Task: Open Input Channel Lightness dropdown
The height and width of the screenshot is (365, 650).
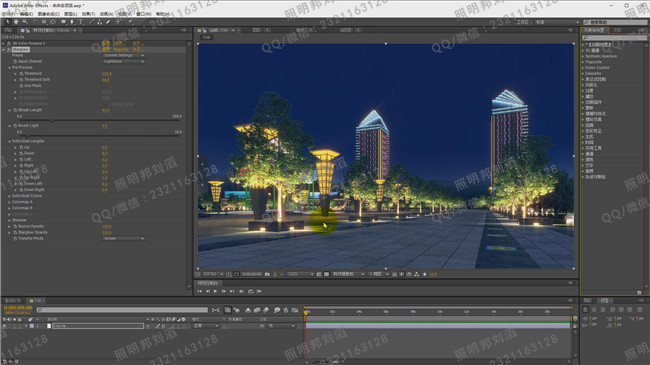Action: (x=124, y=61)
